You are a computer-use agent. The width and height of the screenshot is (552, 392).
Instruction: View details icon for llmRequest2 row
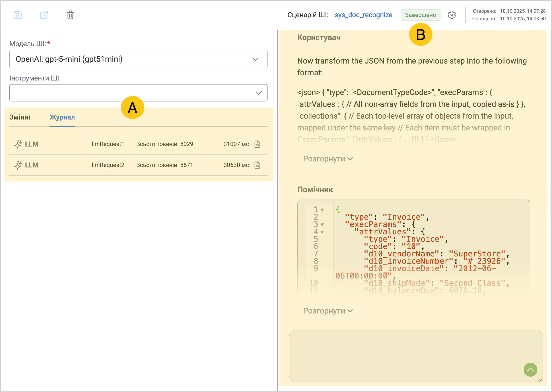pyautogui.click(x=257, y=165)
